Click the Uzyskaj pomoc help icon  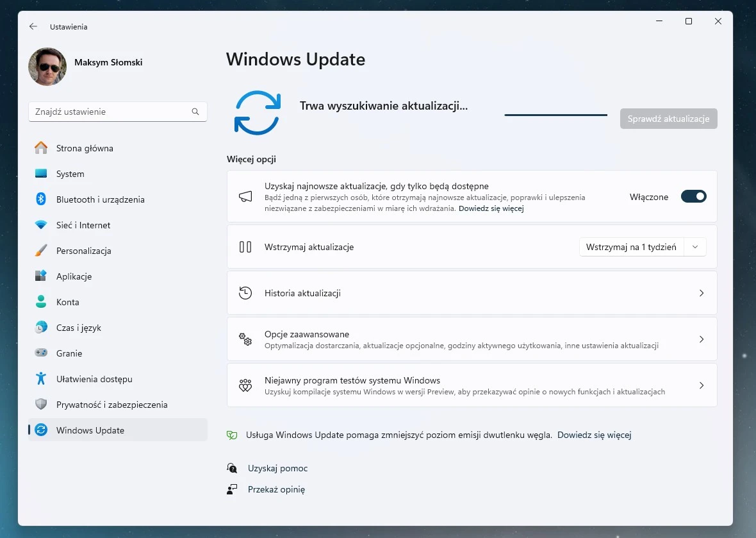(233, 468)
